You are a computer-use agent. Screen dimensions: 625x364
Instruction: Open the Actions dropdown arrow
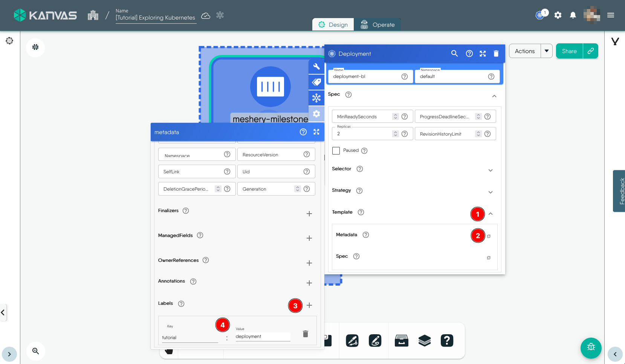click(546, 51)
